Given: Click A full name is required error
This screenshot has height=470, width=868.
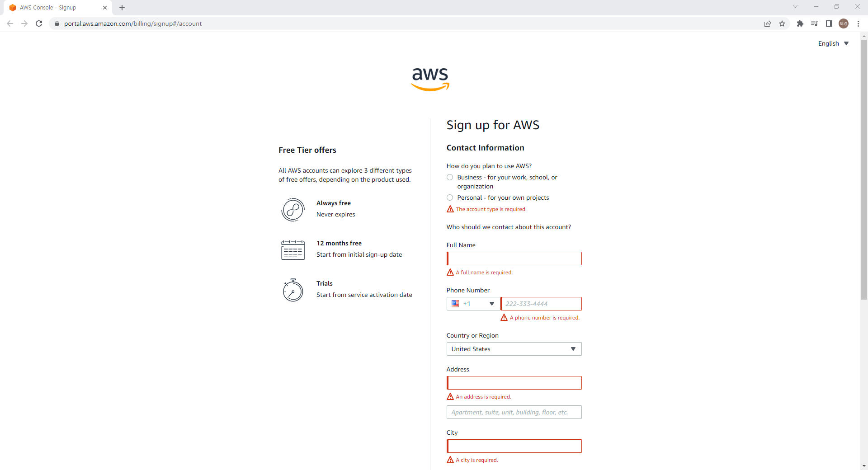Looking at the screenshot, I should tap(484, 273).
